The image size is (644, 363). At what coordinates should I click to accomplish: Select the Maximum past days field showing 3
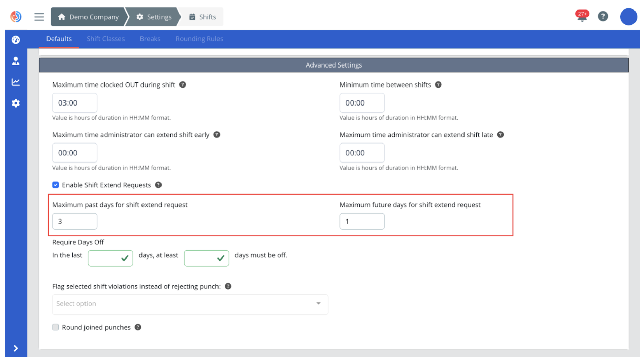[74, 221]
